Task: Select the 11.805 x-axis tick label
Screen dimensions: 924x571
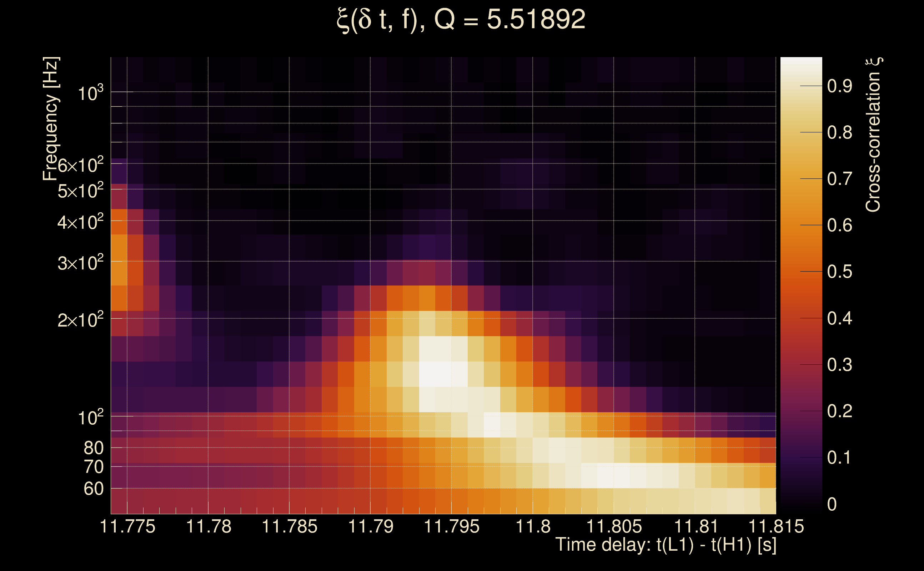Action: pos(613,526)
